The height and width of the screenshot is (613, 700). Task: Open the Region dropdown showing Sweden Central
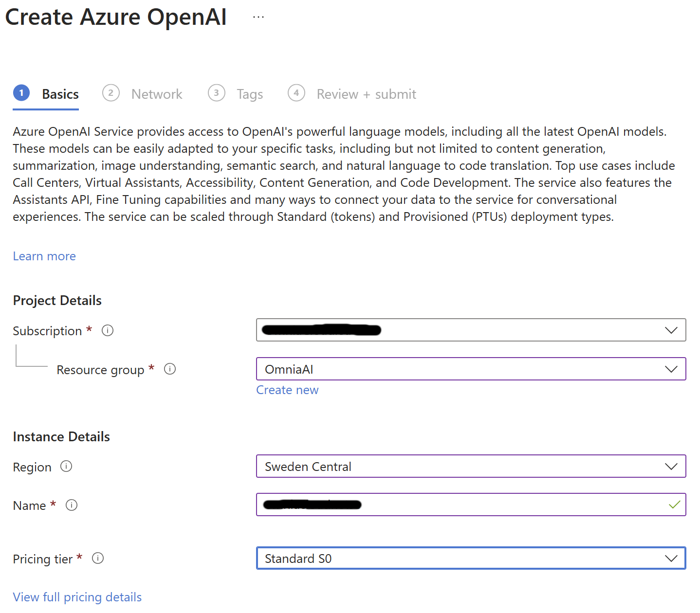tap(471, 467)
